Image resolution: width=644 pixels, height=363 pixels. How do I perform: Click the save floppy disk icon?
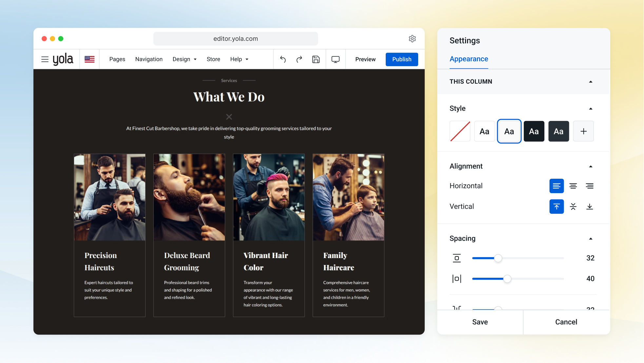(316, 59)
